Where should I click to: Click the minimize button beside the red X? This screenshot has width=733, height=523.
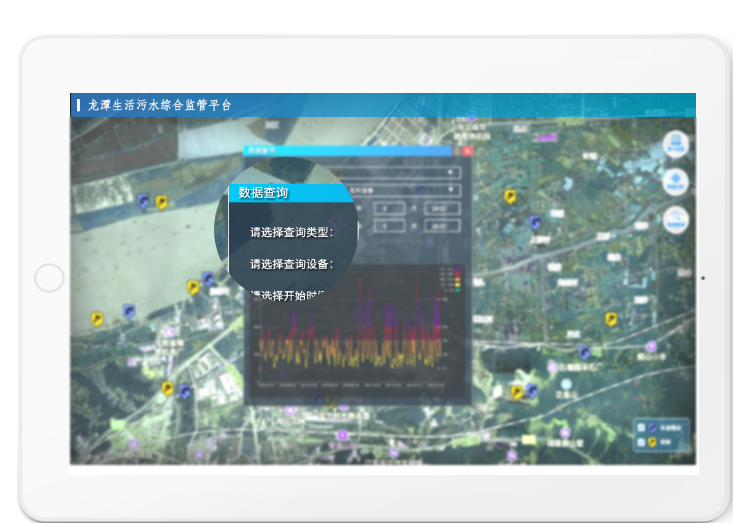(x=454, y=151)
